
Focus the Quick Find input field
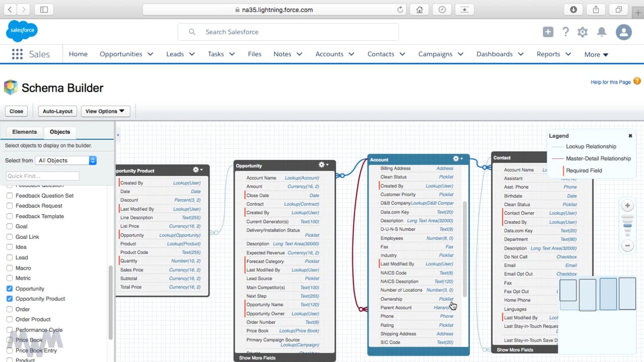tap(43, 176)
